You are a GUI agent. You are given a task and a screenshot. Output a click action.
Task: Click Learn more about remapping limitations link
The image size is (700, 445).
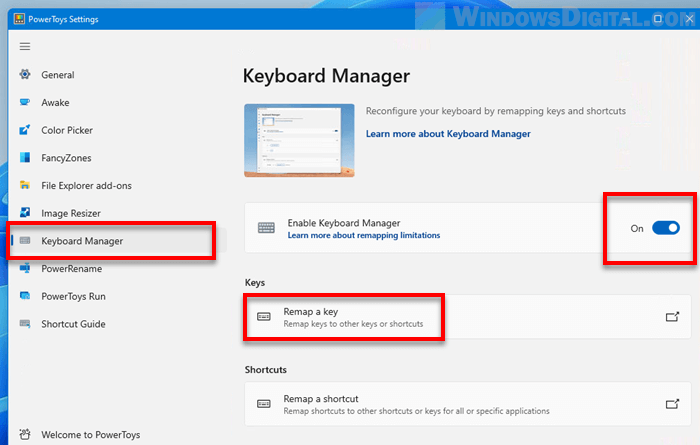coord(363,236)
